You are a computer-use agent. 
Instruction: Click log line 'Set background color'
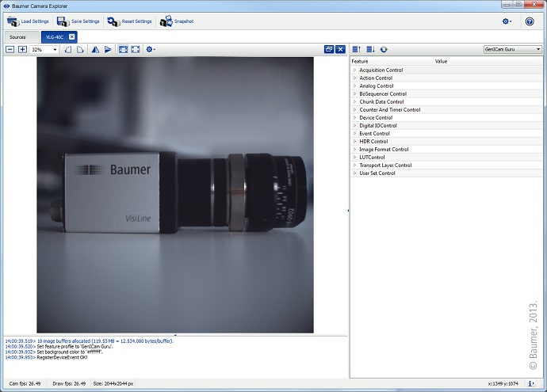click(54, 352)
